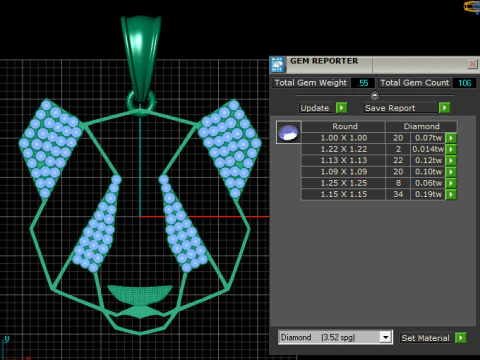Close the Gem Reporter panel
The image size is (480, 360).
[x=472, y=64]
